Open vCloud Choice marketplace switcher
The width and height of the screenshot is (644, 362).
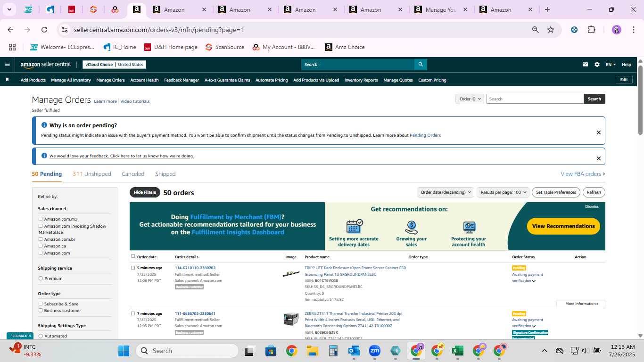(x=114, y=65)
